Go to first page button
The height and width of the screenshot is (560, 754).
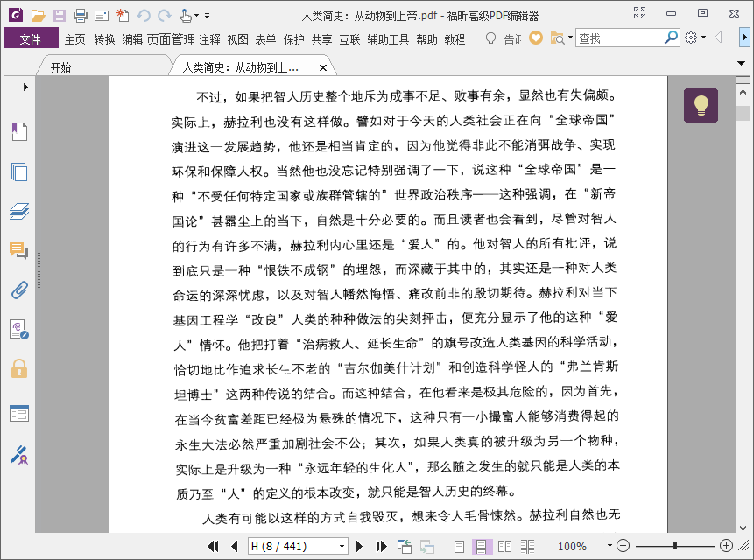pyautogui.click(x=214, y=546)
